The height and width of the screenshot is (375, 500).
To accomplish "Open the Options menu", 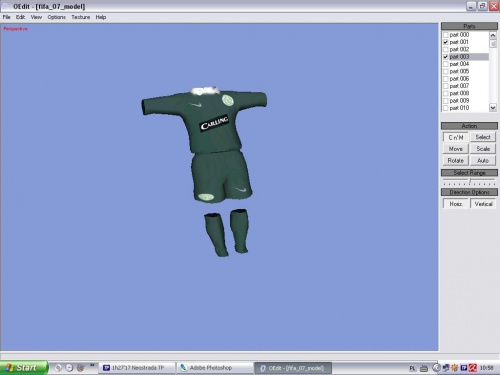I will point(57,17).
